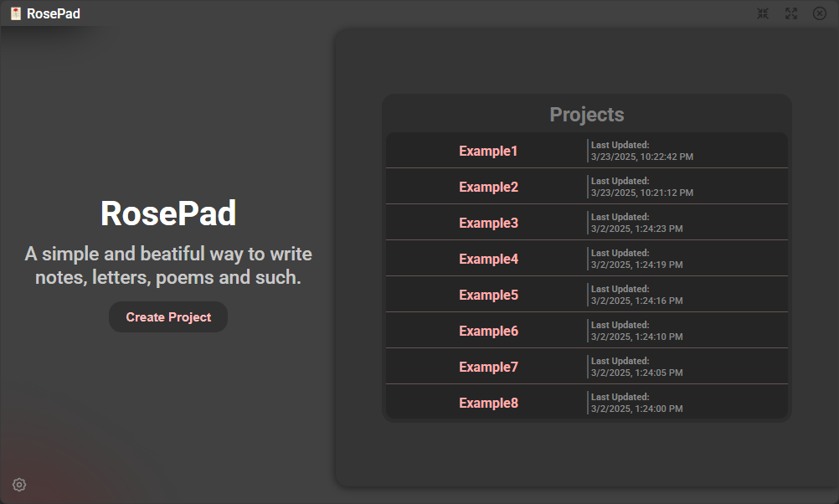Click the large RosePad heading text

click(x=168, y=213)
